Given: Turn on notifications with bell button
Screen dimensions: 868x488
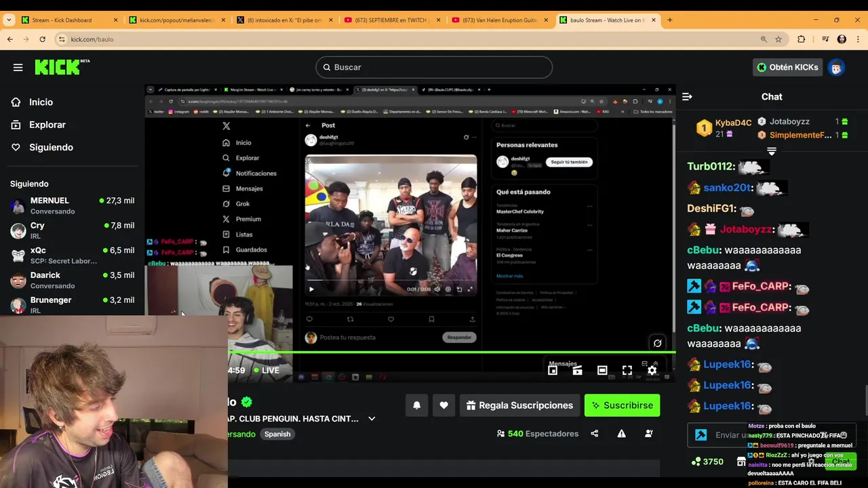Looking at the screenshot, I should (x=417, y=405).
